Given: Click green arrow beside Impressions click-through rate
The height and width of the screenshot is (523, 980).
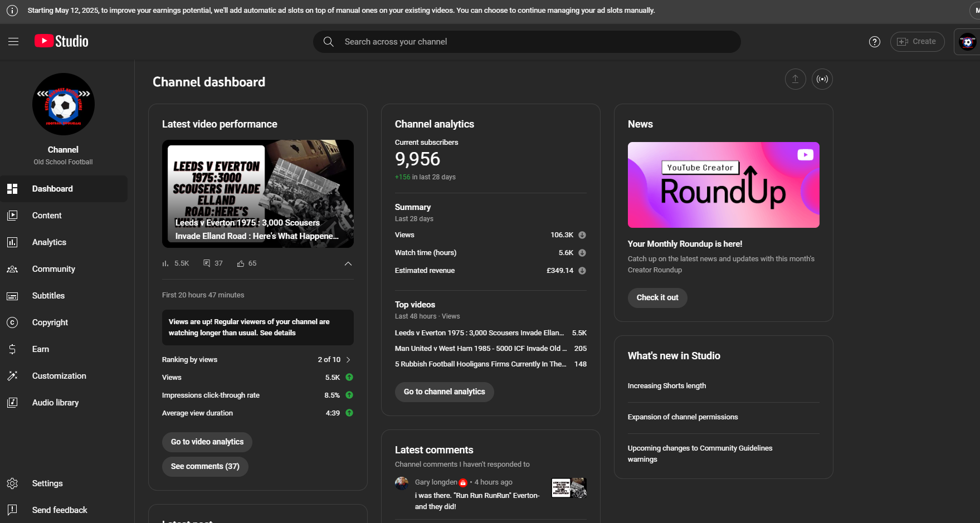Looking at the screenshot, I should coord(349,395).
